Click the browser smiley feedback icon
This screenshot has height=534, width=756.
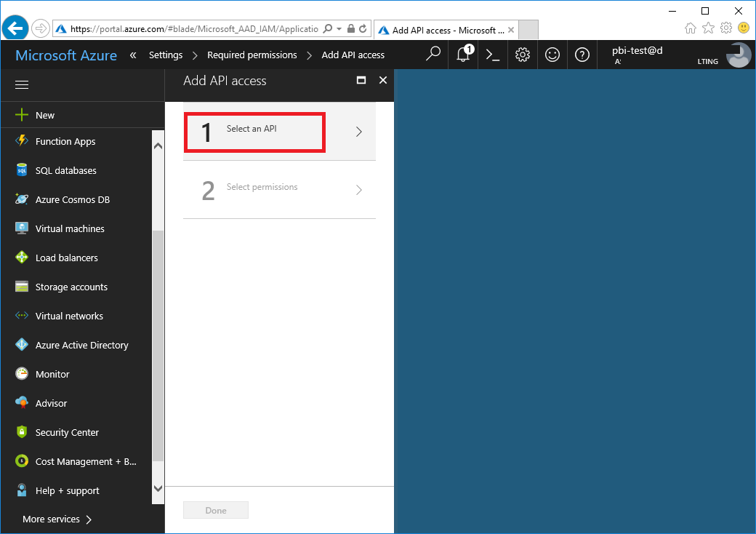click(x=744, y=28)
